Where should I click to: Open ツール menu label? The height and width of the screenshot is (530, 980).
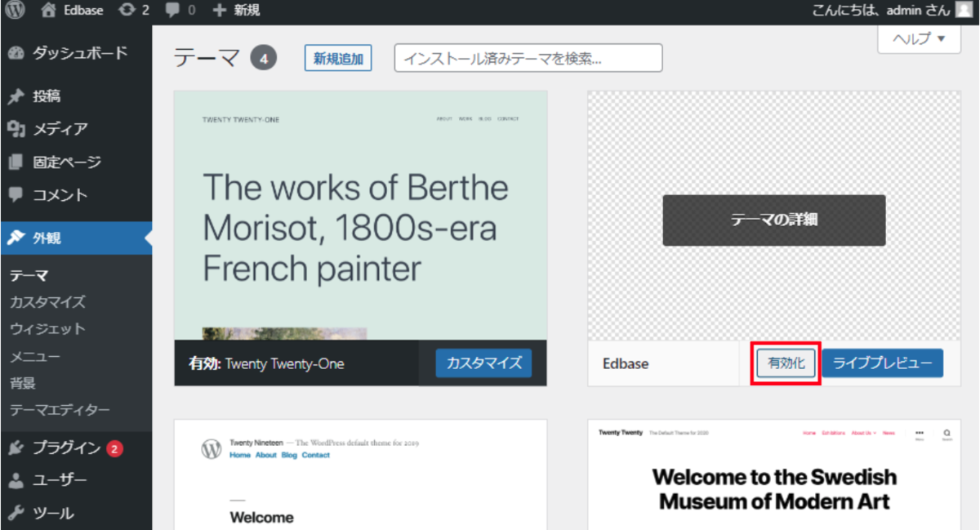(x=53, y=514)
